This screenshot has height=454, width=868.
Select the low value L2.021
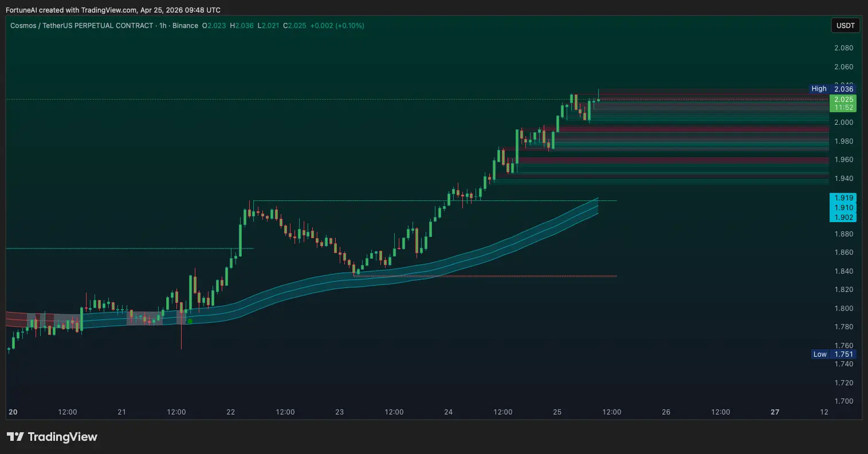269,26
